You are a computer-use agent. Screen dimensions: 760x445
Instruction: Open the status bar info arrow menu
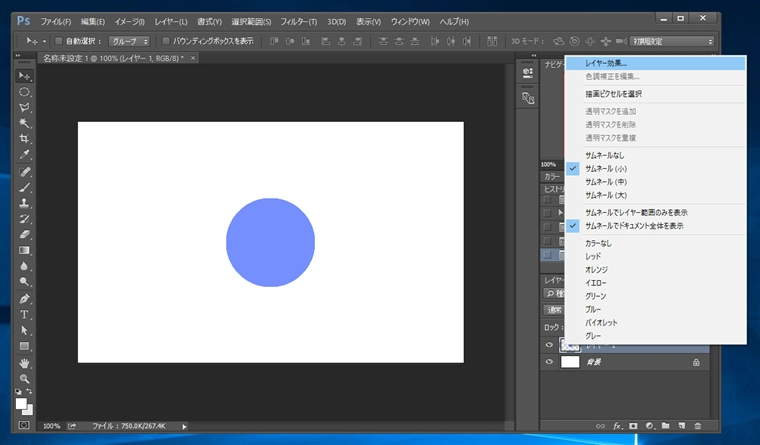[184, 427]
